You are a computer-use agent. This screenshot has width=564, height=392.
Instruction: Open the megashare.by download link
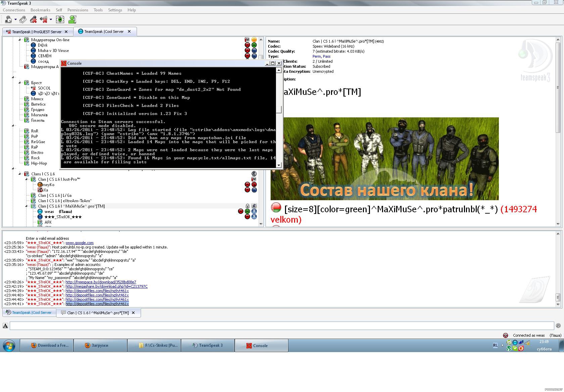click(106, 287)
